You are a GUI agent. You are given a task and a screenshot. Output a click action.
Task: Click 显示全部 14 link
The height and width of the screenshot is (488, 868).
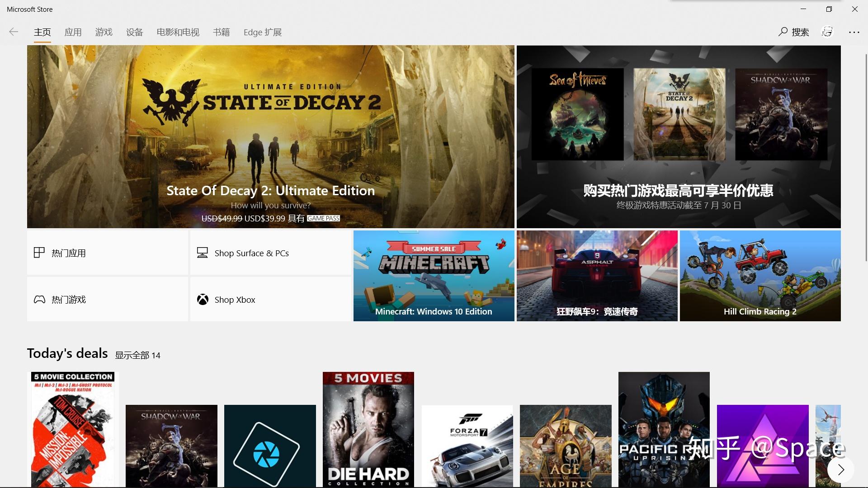137,355
